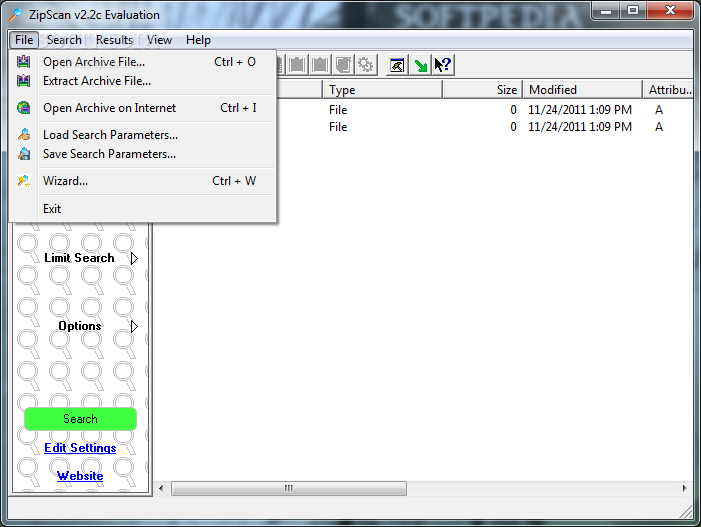Minimize the ZipScan window
This screenshot has height=527, width=701.
606,11
